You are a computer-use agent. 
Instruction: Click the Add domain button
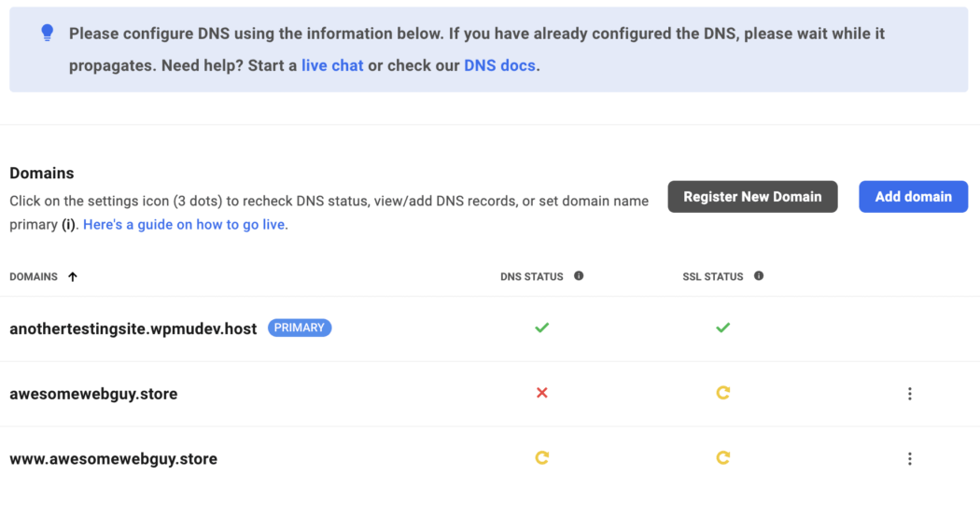913,197
